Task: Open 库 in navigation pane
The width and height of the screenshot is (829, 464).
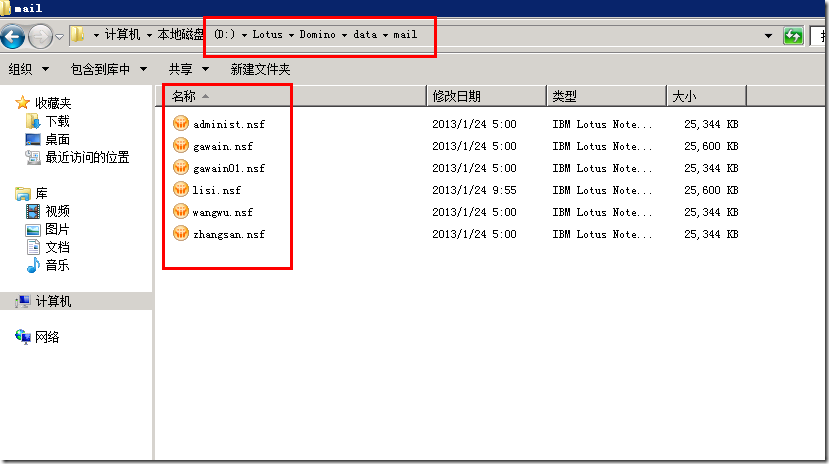Action: click(x=41, y=194)
